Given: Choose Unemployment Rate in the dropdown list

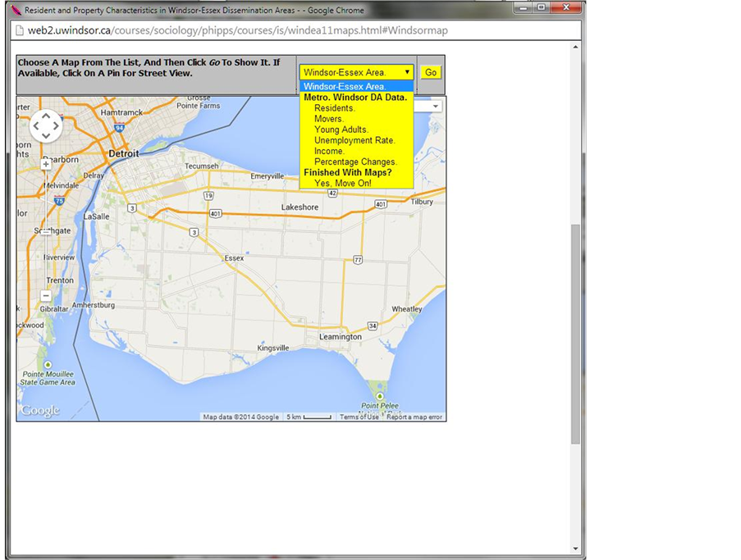Looking at the screenshot, I should 354,140.
